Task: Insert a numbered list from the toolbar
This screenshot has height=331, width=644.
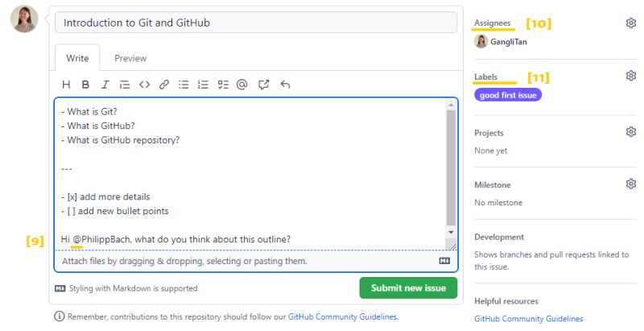Action: [x=203, y=85]
